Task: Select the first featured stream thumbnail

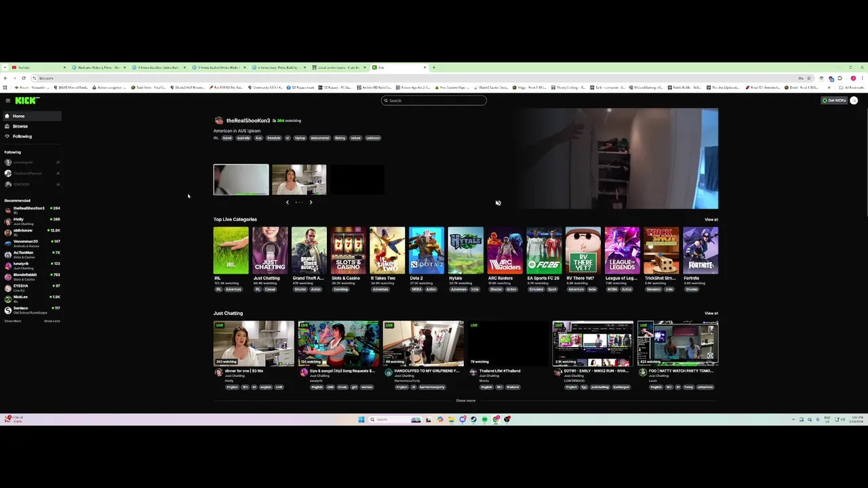Action: pos(241,180)
